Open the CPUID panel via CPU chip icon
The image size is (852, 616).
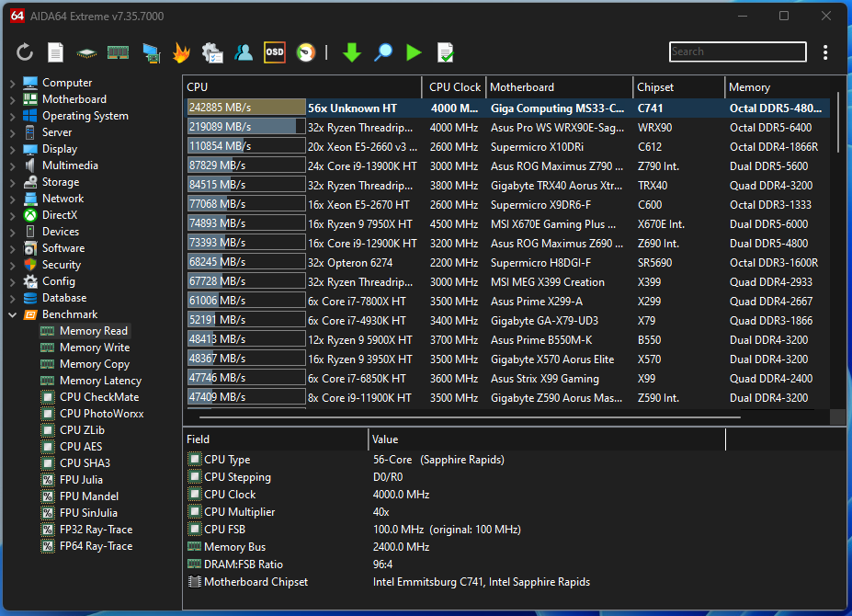click(x=86, y=52)
